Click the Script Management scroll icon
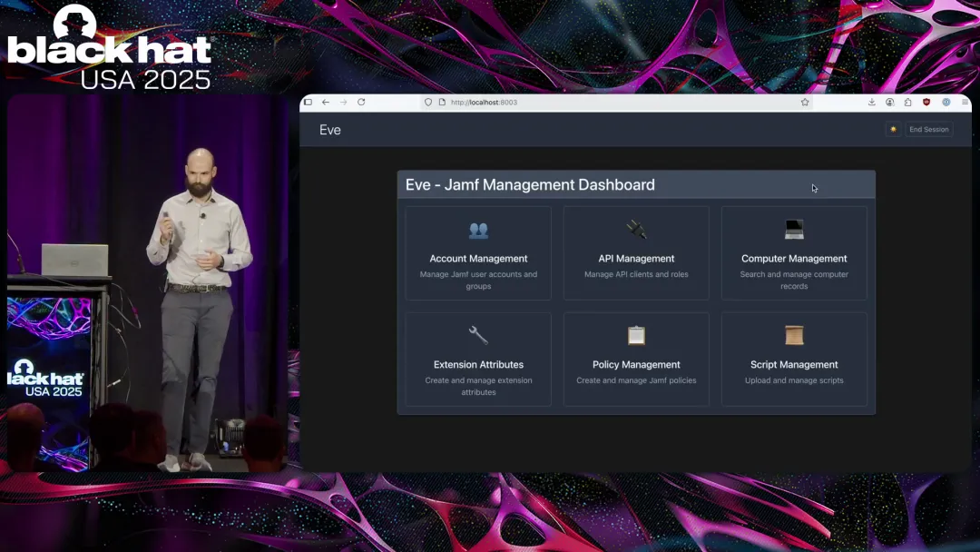Screen dimensions: 980x552 794,335
